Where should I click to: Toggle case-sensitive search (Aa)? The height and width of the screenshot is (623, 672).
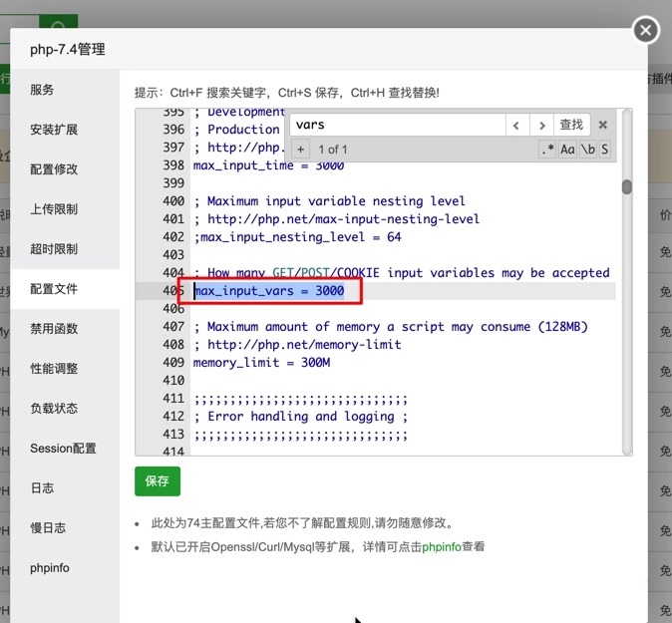567,150
